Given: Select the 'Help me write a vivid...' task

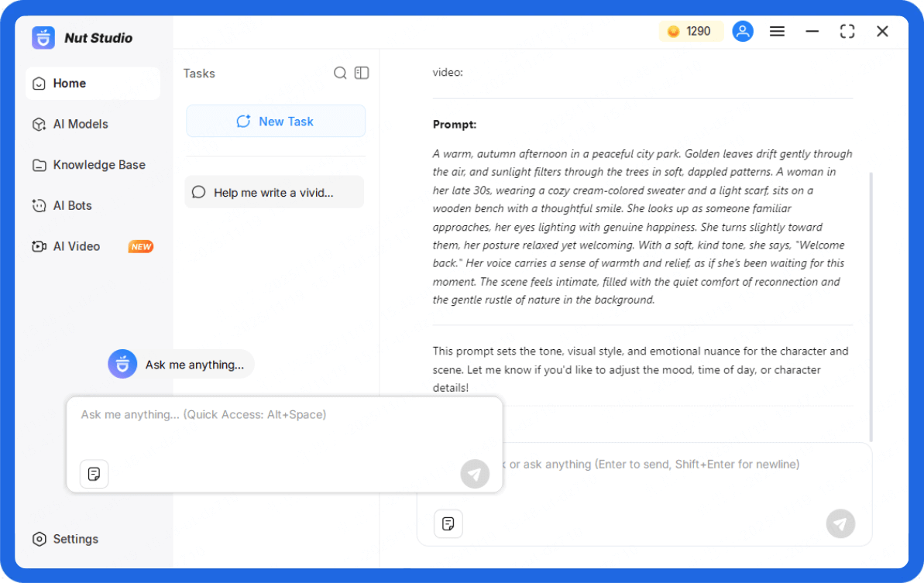Looking at the screenshot, I should [x=273, y=192].
